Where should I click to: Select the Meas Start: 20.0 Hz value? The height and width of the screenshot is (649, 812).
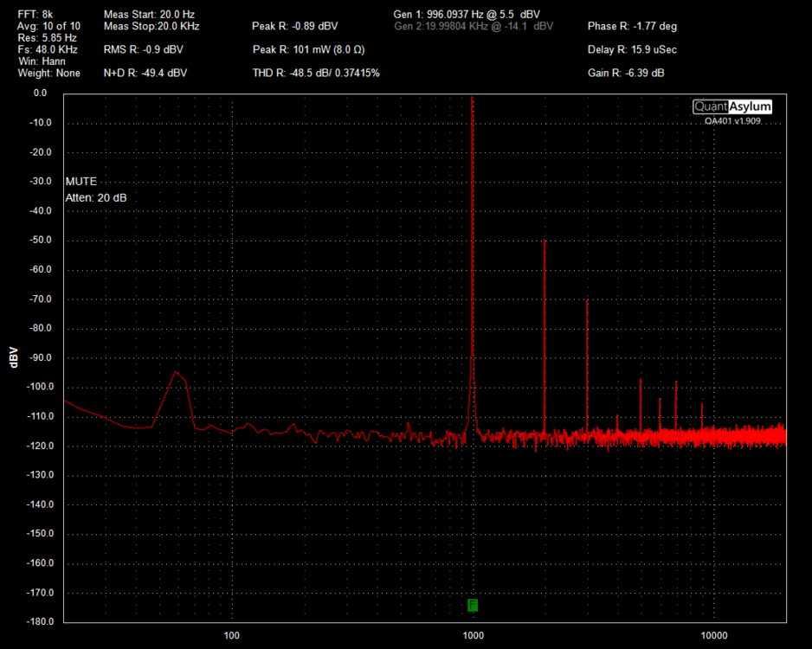149,15
